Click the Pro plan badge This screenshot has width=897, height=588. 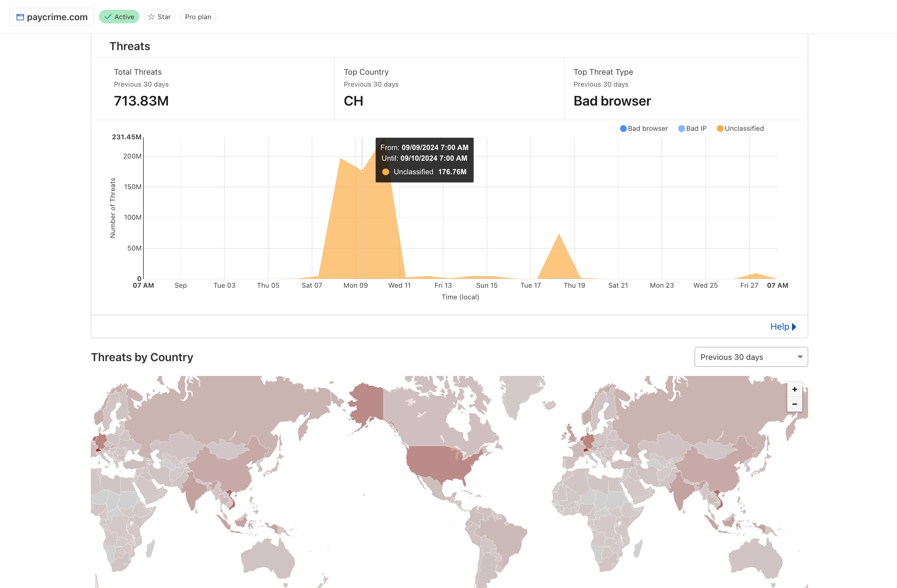pos(198,17)
